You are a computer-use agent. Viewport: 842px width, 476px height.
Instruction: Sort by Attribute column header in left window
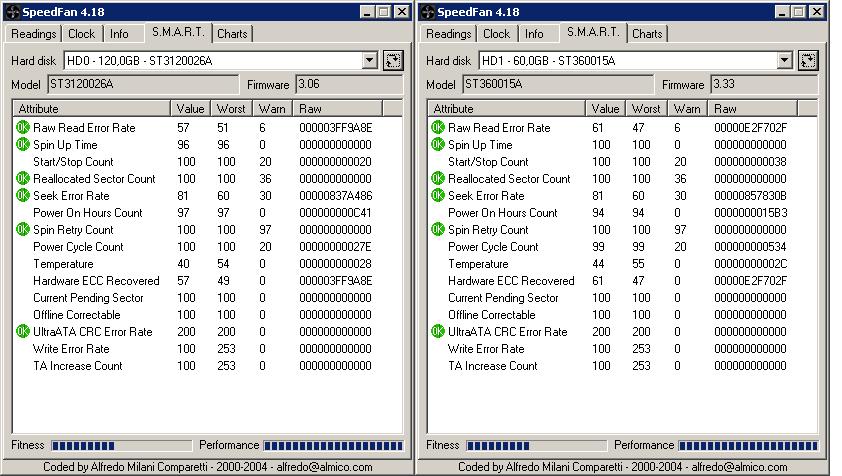coord(91,109)
